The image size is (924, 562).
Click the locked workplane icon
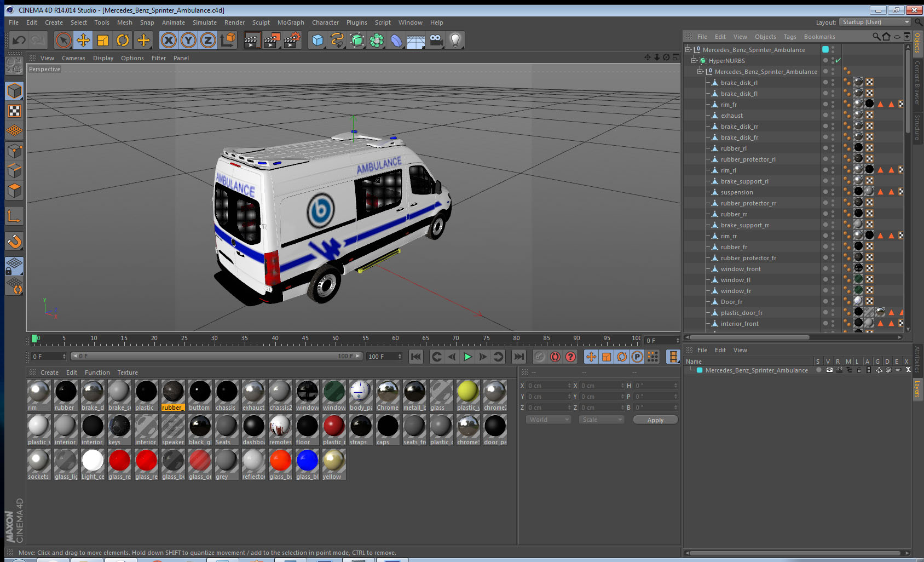pyautogui.click(x=15, y=266)
